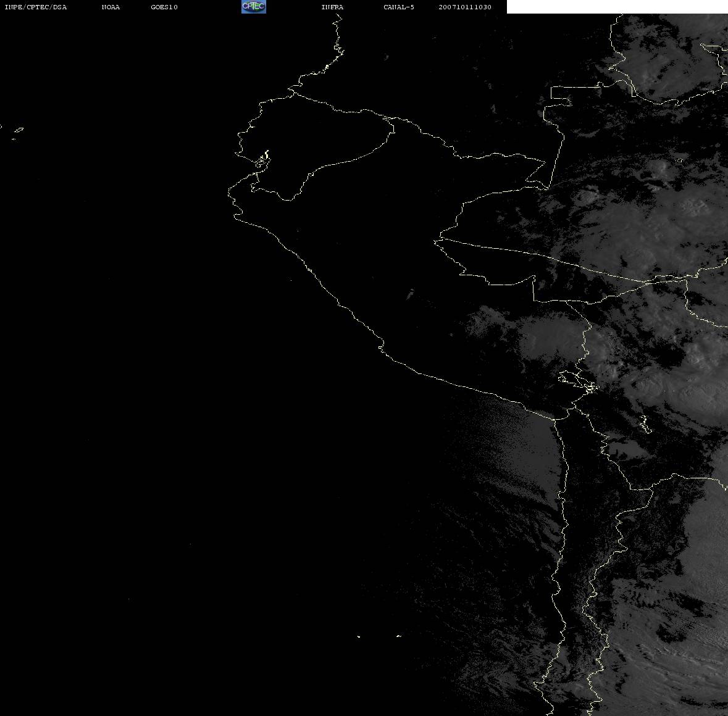Viewport: 728px width, 716px height.
Task: Click the 'INFRA' label in the header
Action: coord(332,7)
